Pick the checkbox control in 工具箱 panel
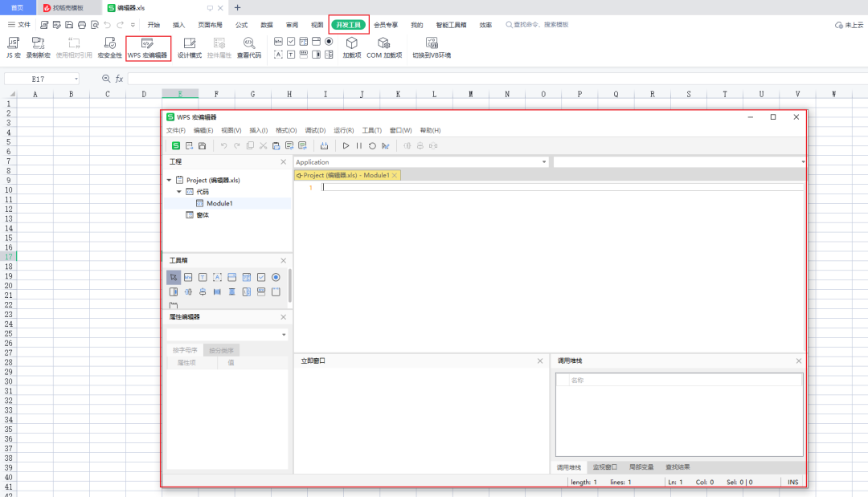 (x=260, y=277)
